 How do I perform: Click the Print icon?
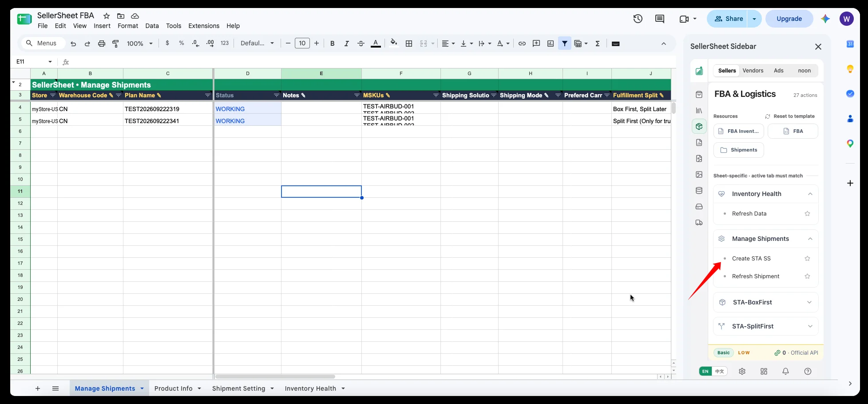(102, 44)
